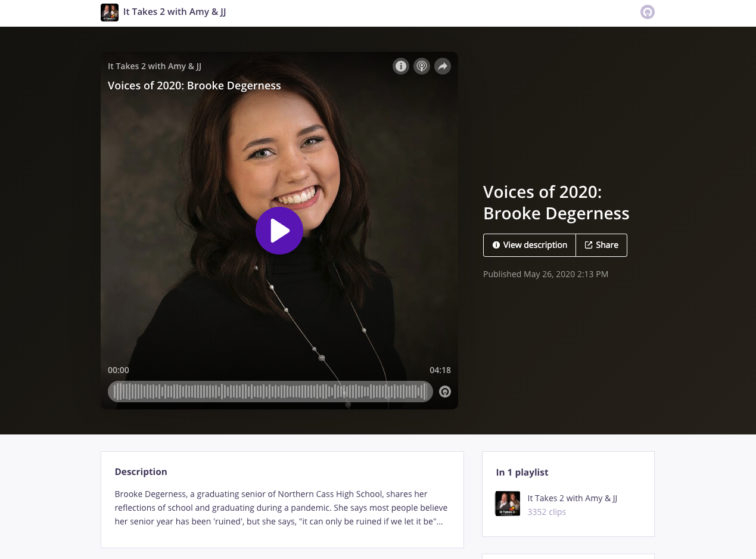Image resolution: width=756 pixels, height=559 pixels.
Task: Click the Omny logo beside the waveform
Action: 445,392
